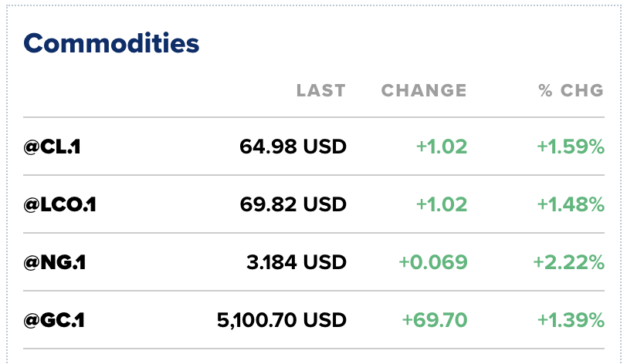
Task: Select the 3.184 USD price value
Action: (x=296, y=262)
